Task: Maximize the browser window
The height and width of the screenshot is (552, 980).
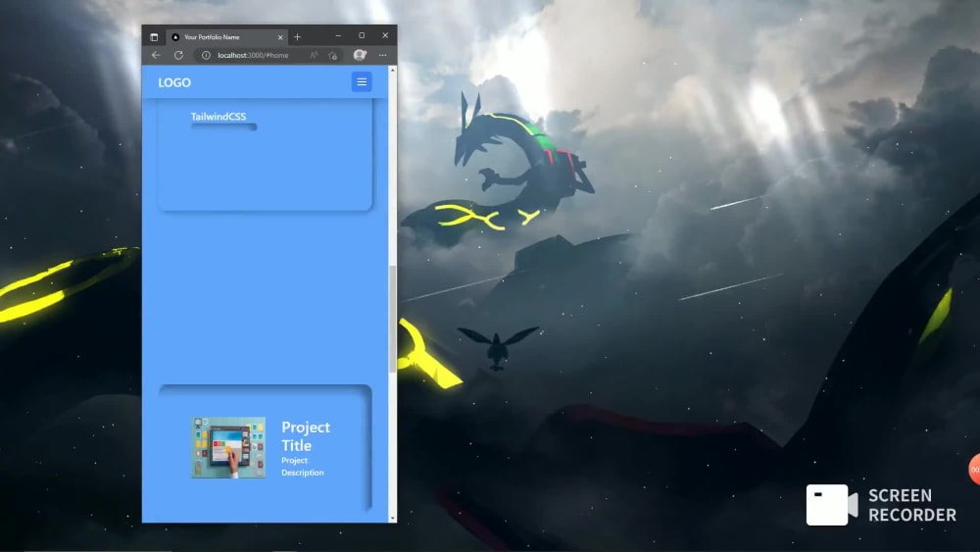Action: [x=362, y=35]
